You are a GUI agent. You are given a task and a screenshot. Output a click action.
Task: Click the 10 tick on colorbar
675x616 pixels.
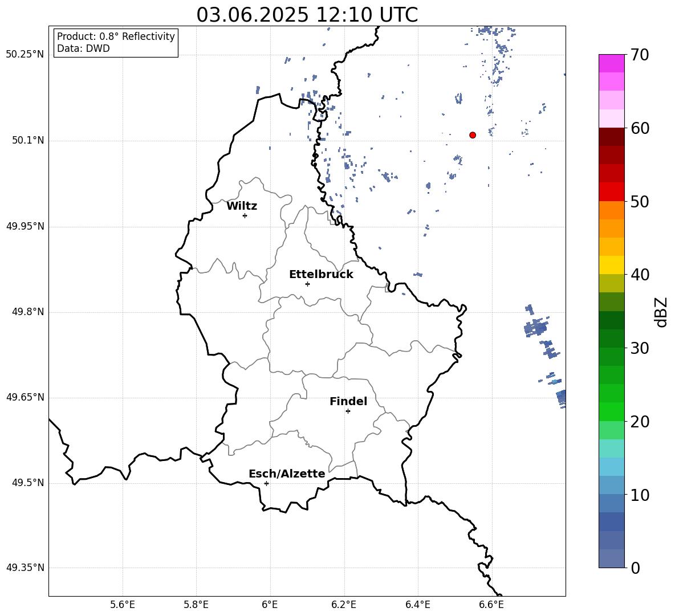[x=640, y=495]
